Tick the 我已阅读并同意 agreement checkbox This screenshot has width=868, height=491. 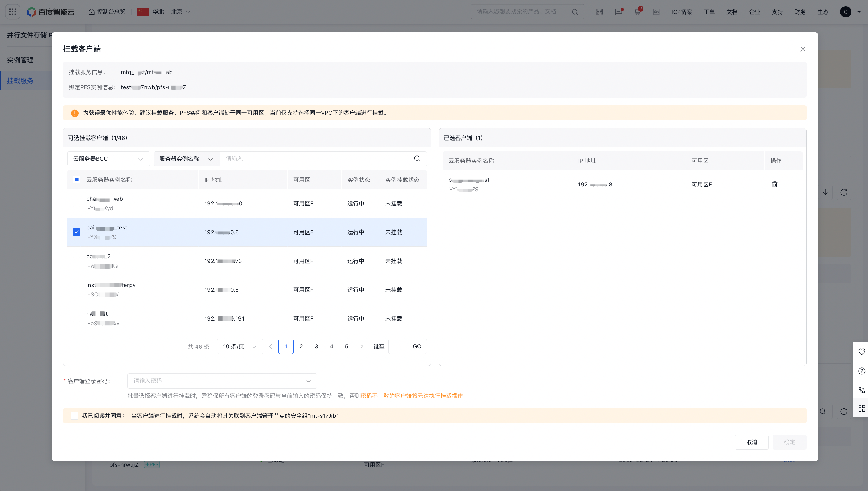[74, 416]
